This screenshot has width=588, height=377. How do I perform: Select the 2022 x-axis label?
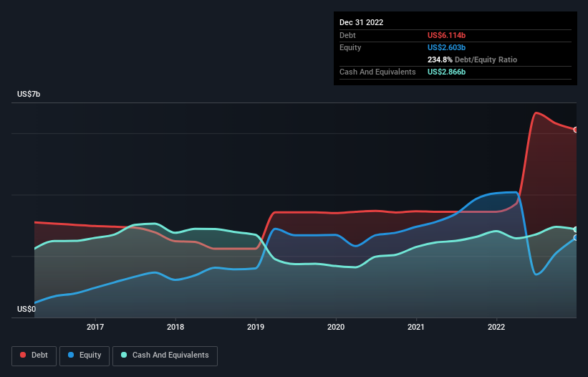click(x=496, y=327)
